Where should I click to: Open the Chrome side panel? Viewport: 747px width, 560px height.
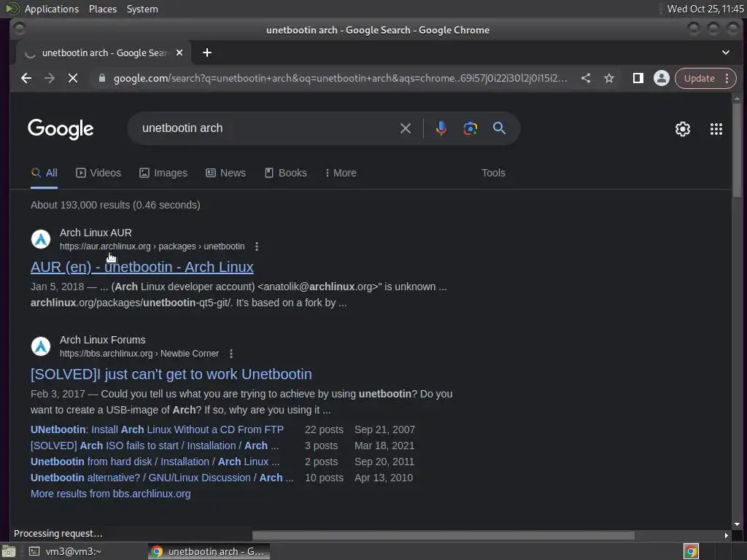638,78
